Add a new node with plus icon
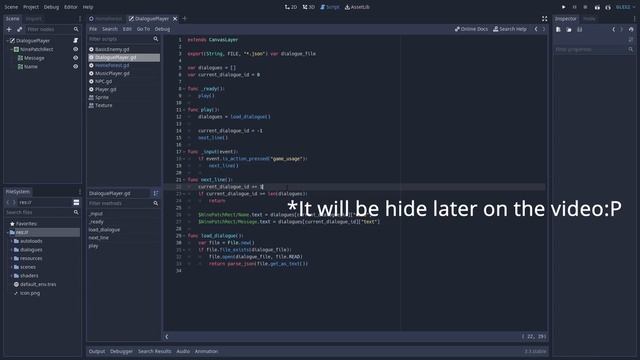 point(9,29)
